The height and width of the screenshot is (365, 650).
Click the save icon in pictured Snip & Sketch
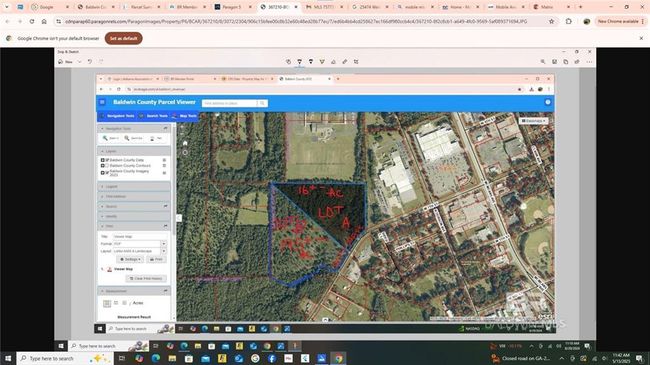(554, 61)
